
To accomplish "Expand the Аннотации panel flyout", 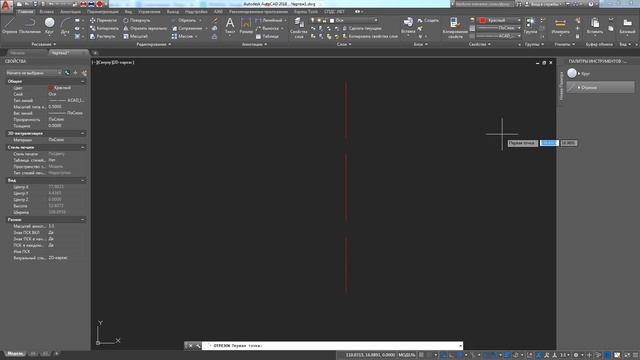I will point(254,44).
